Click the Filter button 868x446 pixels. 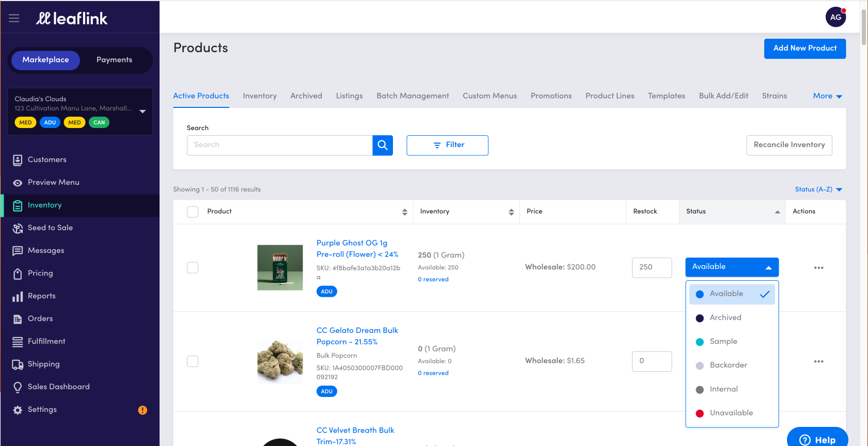tap(447, 145)
